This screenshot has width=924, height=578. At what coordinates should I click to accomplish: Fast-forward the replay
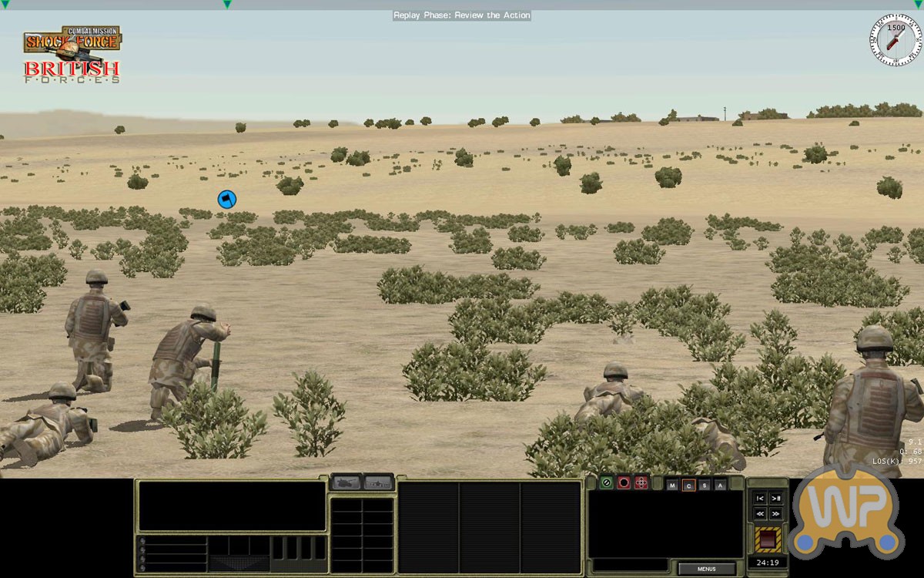click(x=776, y=513)
